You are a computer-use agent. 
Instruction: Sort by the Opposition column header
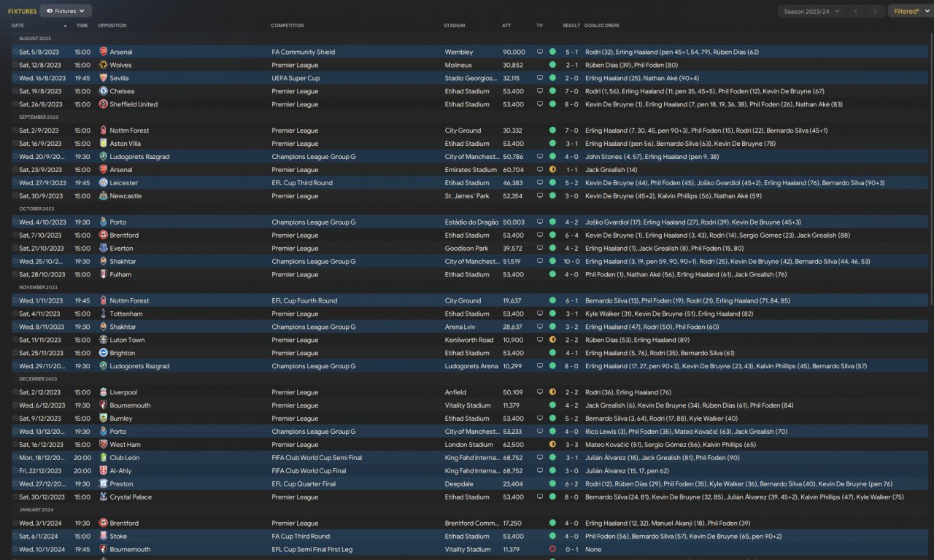click(x=112, y=26)
